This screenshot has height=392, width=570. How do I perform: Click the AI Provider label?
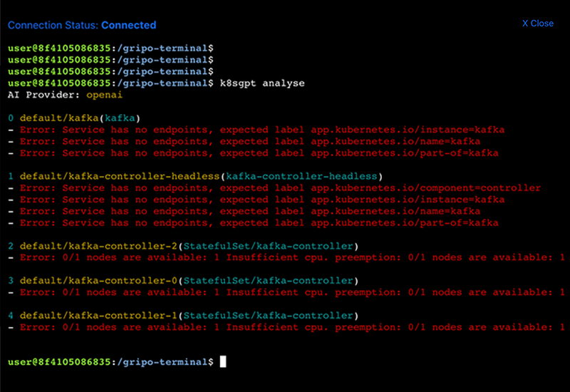[x=43, y=95]
